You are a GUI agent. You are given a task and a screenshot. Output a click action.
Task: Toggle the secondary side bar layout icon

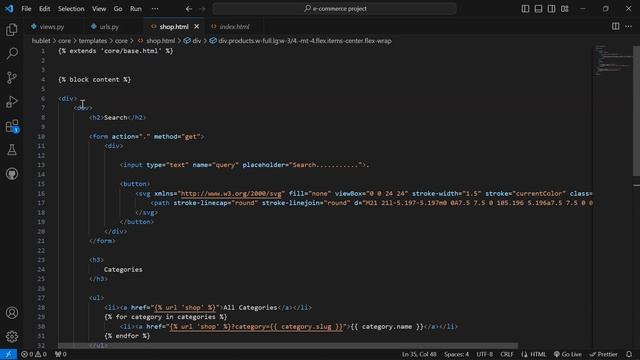pyautogui.click(x=551, y=9)
